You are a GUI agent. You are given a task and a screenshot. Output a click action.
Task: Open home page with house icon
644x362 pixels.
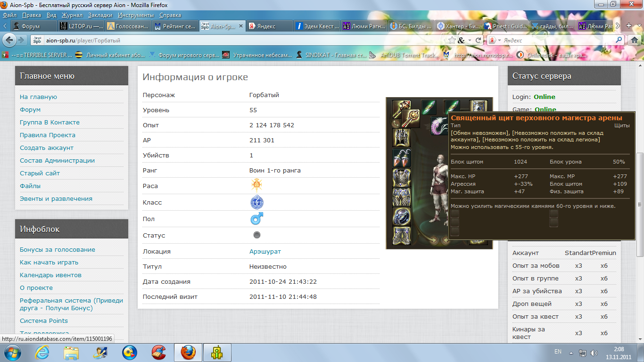click(634, 41)
